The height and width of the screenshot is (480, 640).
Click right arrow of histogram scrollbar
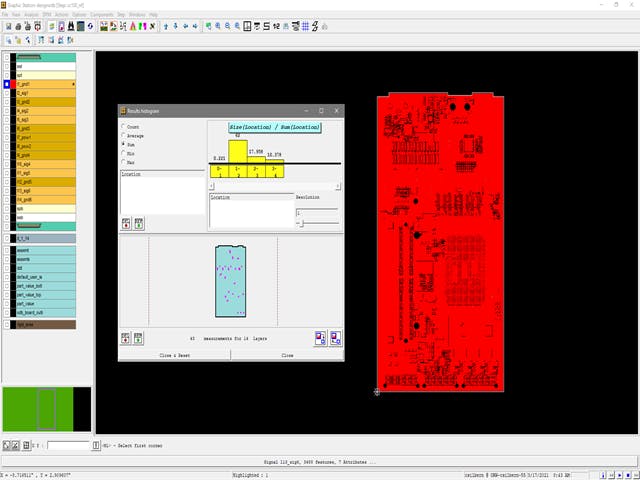337,186
